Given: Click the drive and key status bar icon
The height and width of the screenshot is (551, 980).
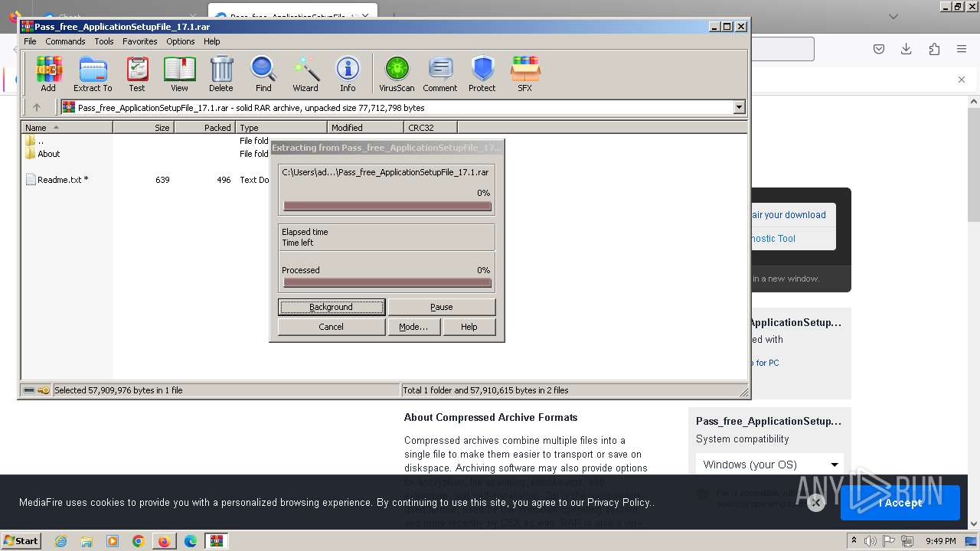Looking at the screenshot, I should (36, 390).
